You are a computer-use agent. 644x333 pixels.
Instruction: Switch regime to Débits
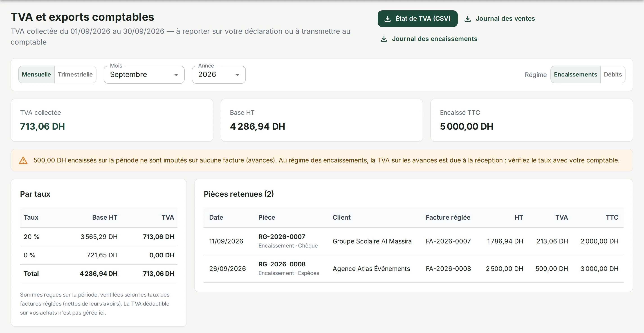pyautogui.click(x=613, y=74)
